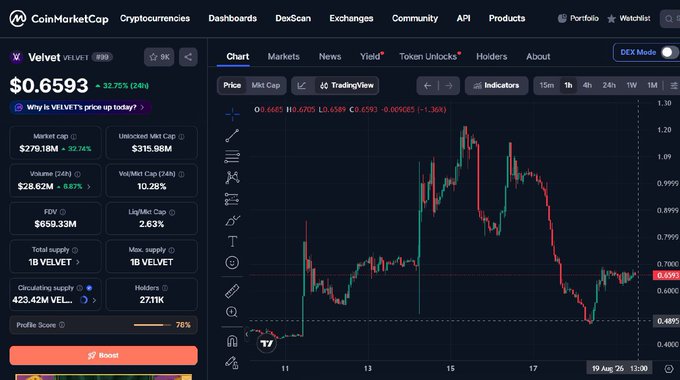Toggle the DEX Mode switch
680x380 pixels.
670,52
